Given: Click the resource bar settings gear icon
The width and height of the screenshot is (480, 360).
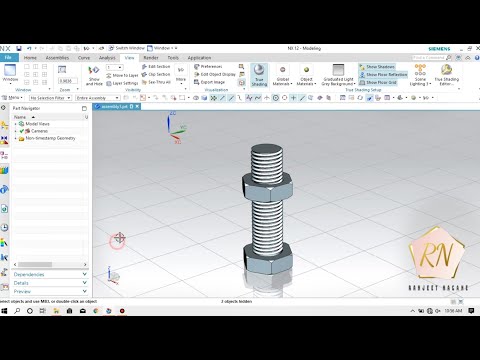Looking at the screenshot, I should click(3, 108).
